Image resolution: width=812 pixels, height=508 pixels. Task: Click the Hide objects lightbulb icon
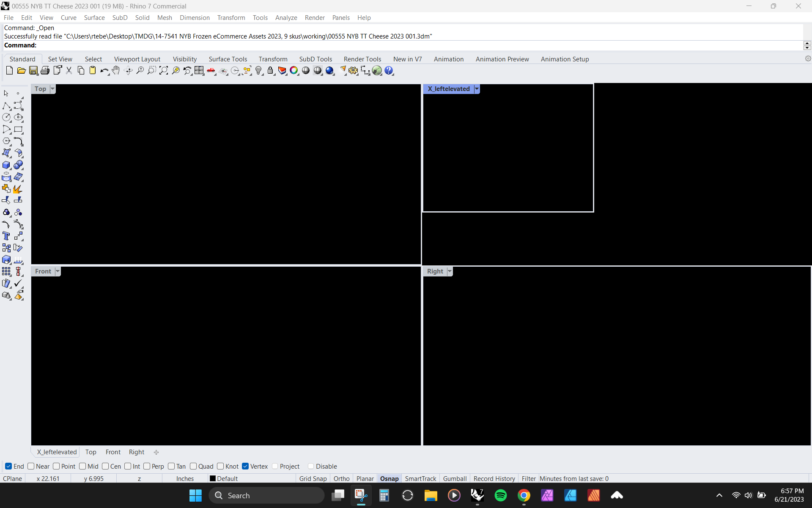coord(258,71)
